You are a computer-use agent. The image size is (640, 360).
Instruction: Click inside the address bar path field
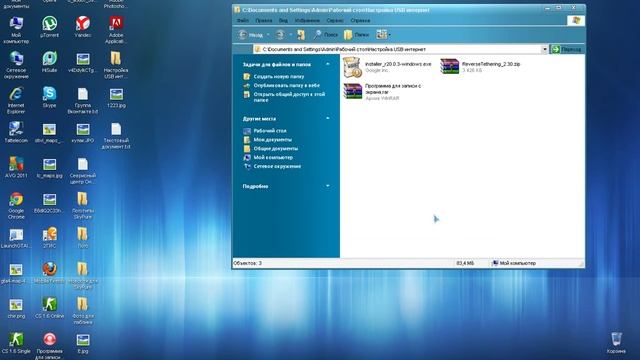(397, 49)
